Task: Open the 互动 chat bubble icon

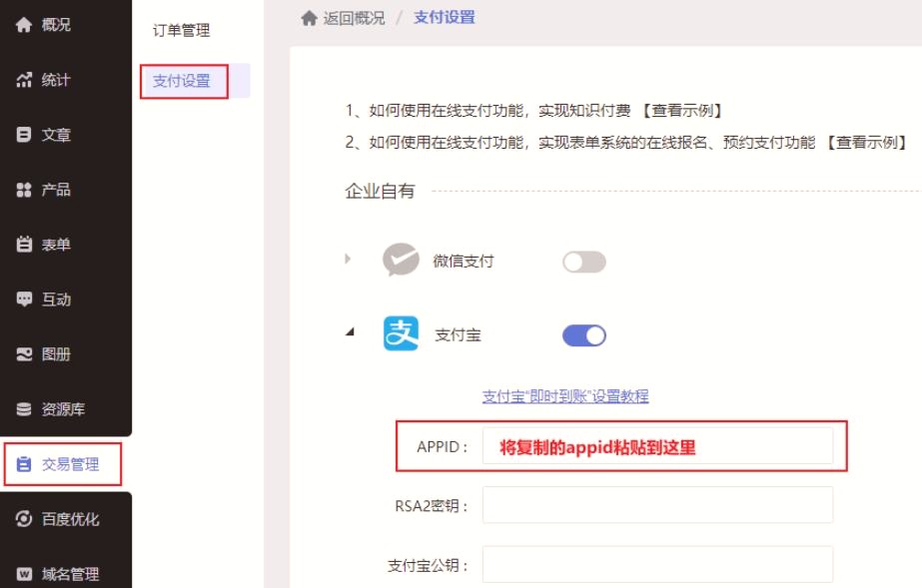Action: coord(25,299)
